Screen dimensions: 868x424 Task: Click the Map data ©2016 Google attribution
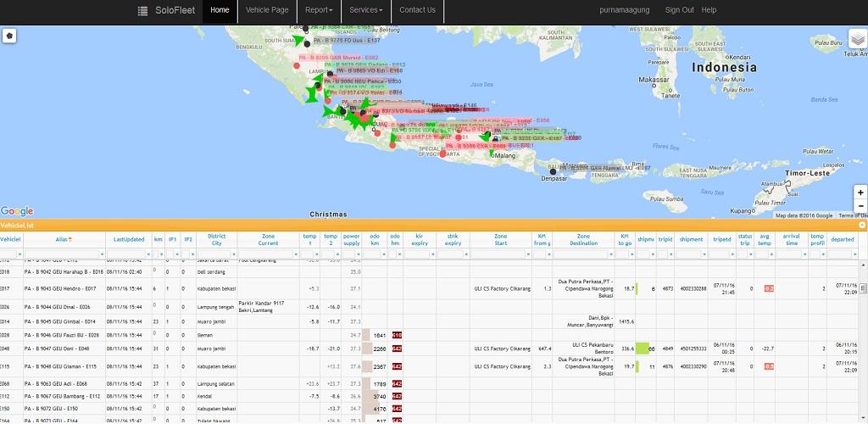[804, 215]
